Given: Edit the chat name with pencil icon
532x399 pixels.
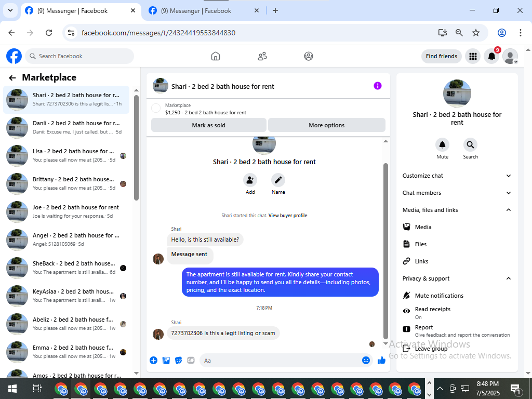Looking at the screenshot, I should (x=278, y=180).
